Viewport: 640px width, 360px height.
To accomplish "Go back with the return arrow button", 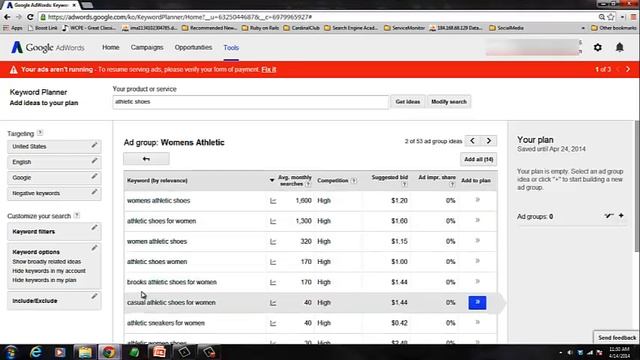I will [x=146, y=159].
